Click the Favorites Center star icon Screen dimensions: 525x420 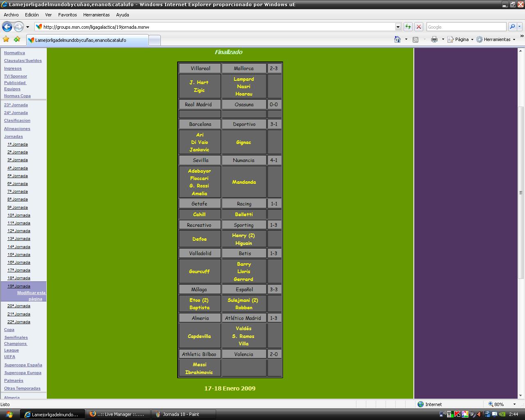click(6, 39)
